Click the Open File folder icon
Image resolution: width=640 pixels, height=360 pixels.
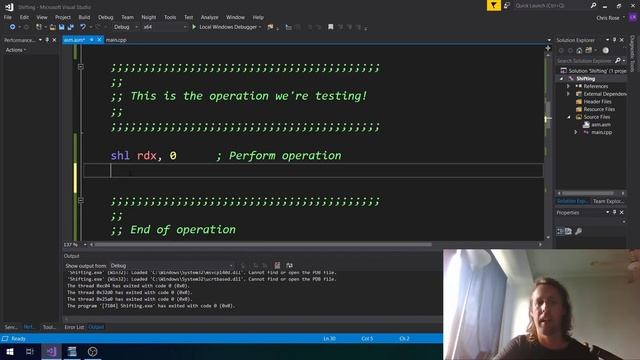52,27
